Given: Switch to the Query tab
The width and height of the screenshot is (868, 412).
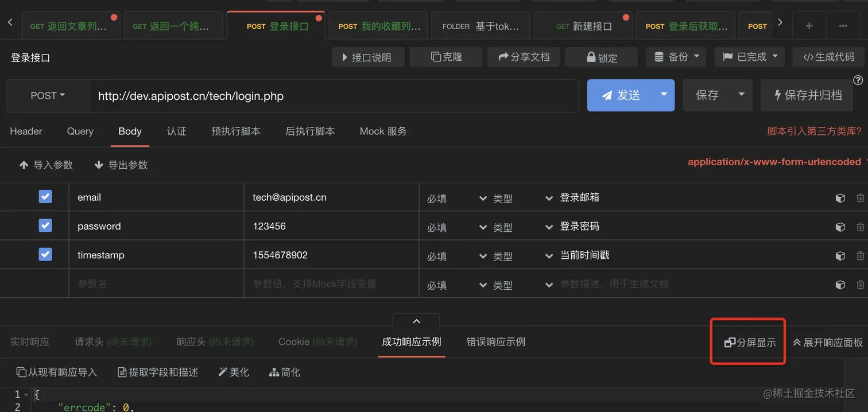Looking at the screenshot, I should [x=80, y=131].
